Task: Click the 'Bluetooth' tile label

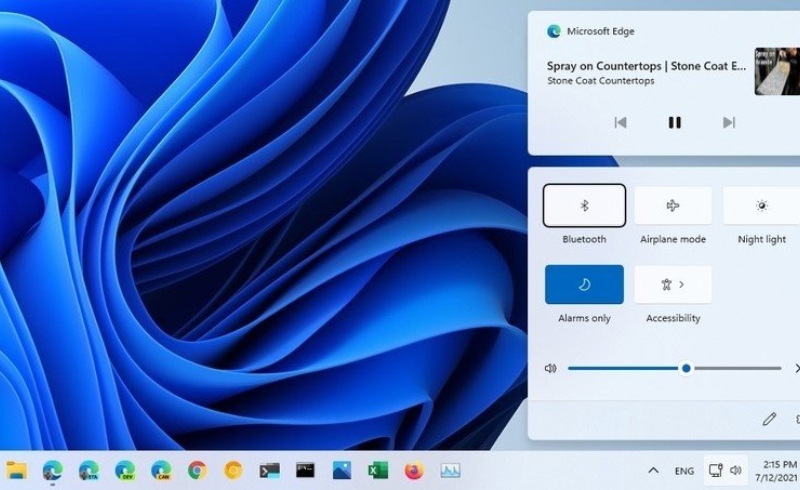Action: coord(584,239)
